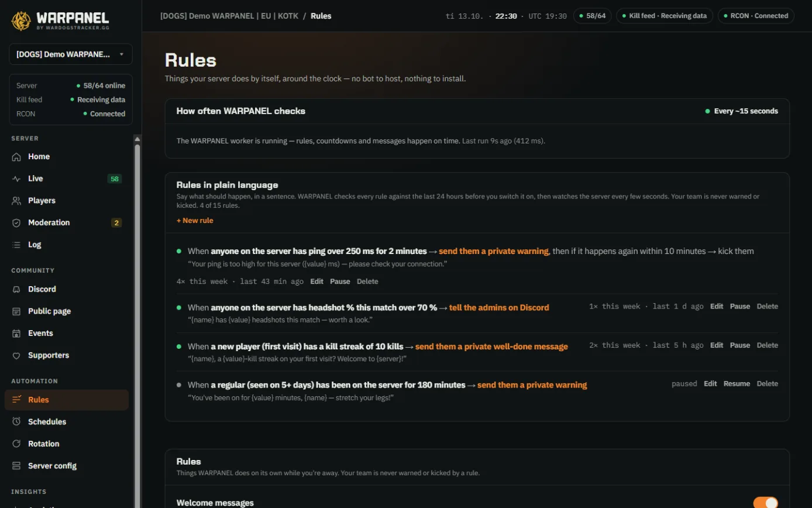Delete the ping over 250 ms rule
This screenshot has width=812, height=508.
pos(367,282)
